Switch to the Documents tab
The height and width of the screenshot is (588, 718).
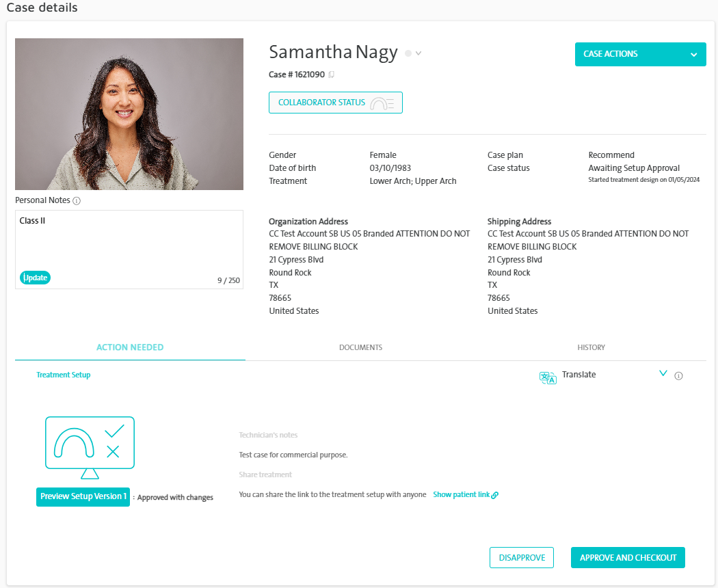tap(360, 347)
